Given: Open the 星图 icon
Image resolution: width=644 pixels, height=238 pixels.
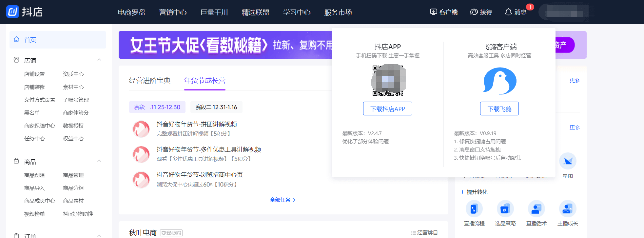Looking at the screenshot, I should coord(568,161).
